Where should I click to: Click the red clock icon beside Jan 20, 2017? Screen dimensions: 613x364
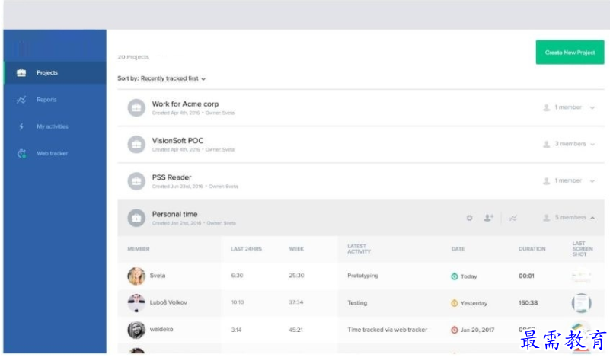[x=455, y=330]
